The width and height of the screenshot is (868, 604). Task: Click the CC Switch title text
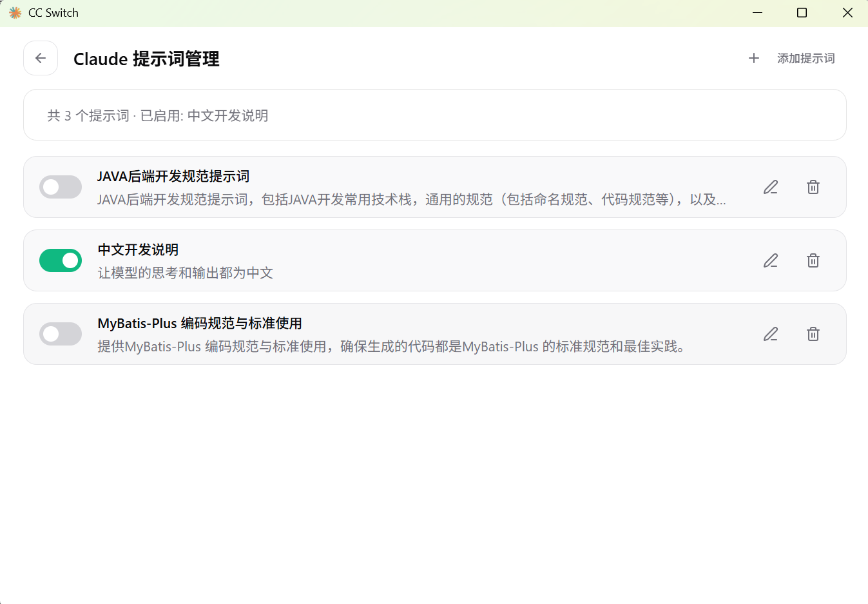pyautogui.click(x=52, y=12)
